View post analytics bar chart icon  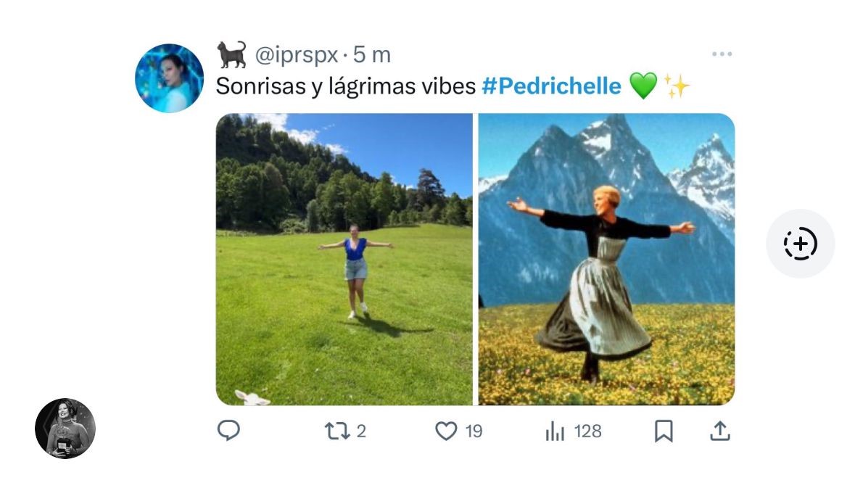(x=555, y=431)
